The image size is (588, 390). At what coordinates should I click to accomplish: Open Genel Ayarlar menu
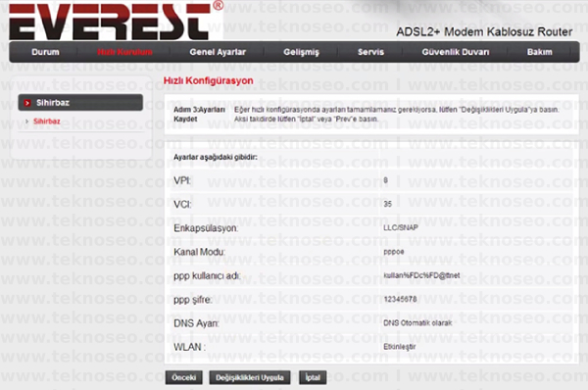pyautogui.click(x=218, y=52)
